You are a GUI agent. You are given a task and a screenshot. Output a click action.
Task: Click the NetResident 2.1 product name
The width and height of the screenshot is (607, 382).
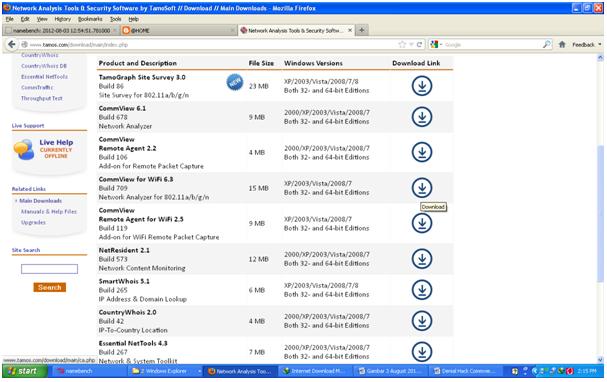pyautogui.click(x=124, y=250)
